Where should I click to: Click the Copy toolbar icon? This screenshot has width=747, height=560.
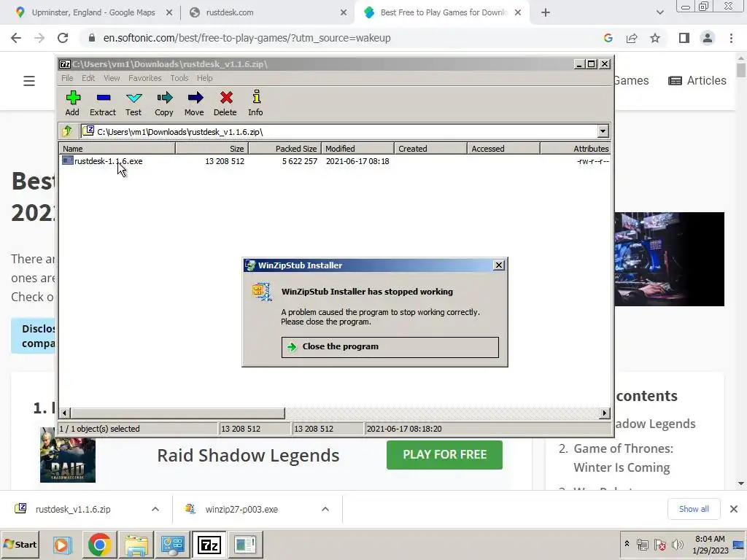[x=164, y=103]
